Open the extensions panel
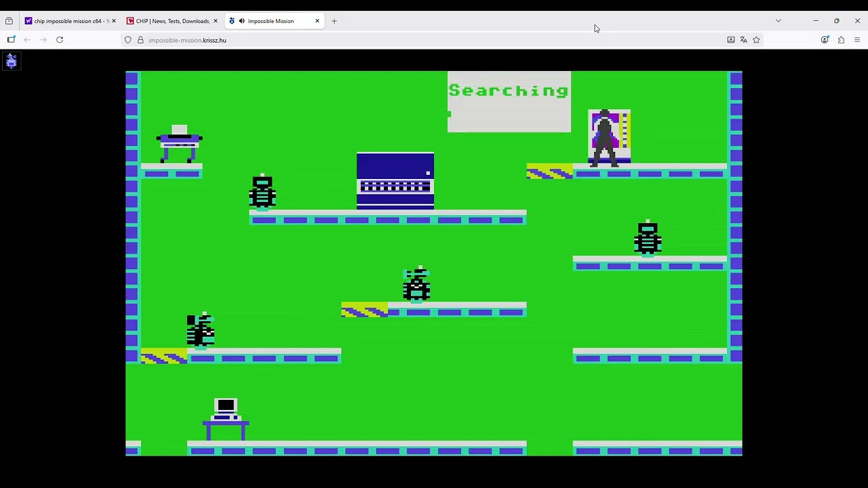868x488 pixels. point(841,40)
